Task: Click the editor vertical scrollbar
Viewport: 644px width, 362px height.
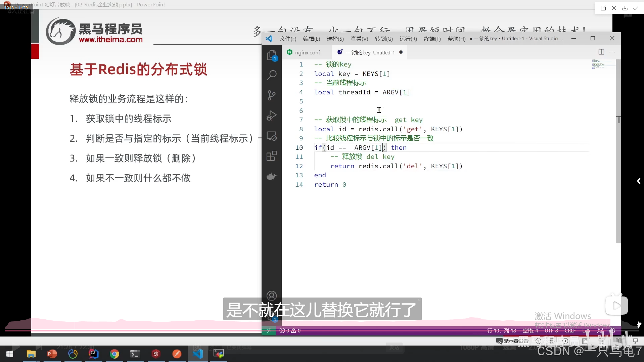Action: click(618, 151)
